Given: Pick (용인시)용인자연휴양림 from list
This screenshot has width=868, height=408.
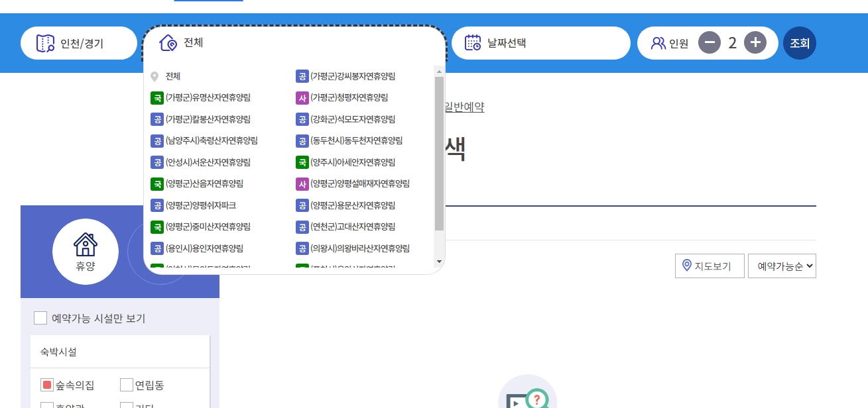Looking at the screenshot, I should point(204,248).
